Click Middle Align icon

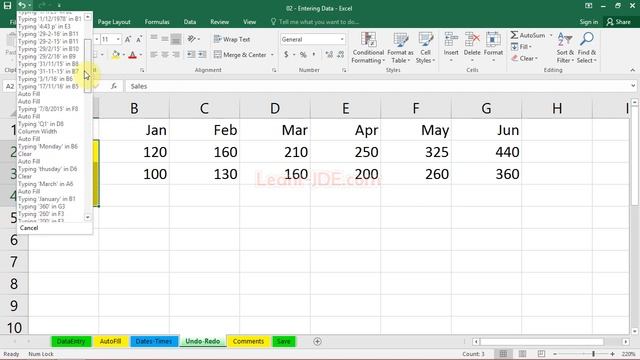click(x=165, y=39)
